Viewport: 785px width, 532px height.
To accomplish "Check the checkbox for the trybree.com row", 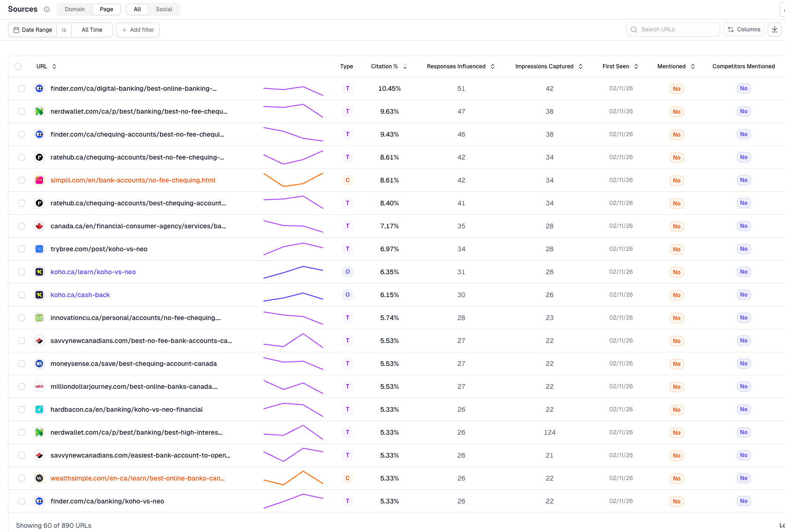I will click(22, 248).
